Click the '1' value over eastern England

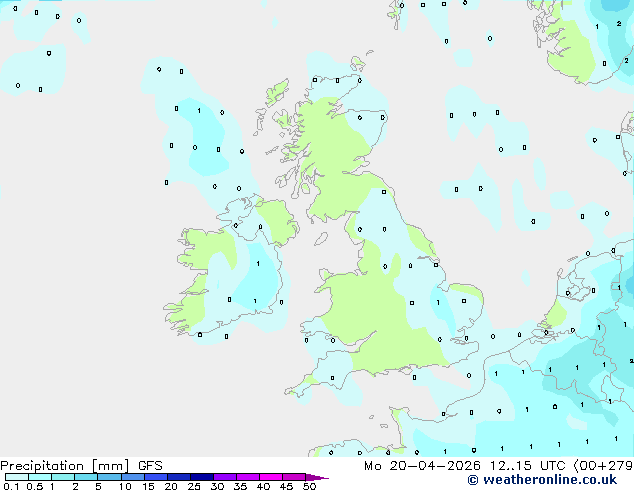coord(438,302)
